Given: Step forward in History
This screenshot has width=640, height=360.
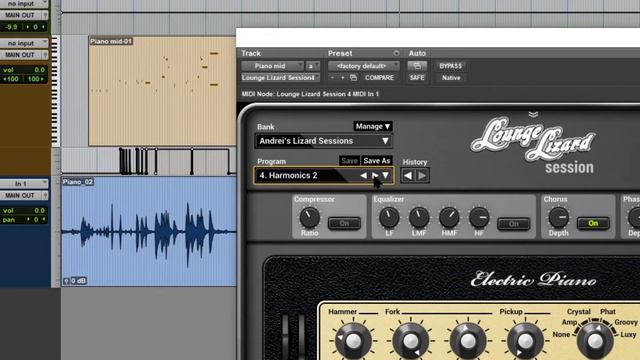Looking at the screenshot, I should click(422, 176).
